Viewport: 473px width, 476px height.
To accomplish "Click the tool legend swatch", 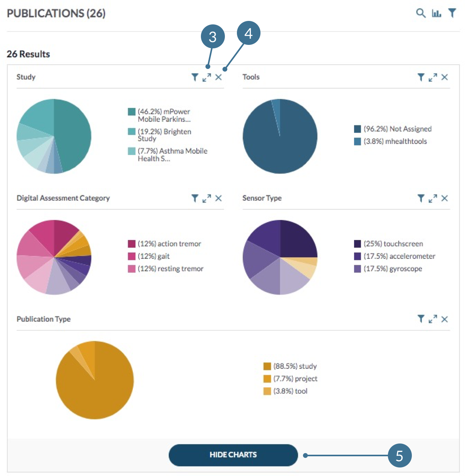I will click(267, 391).
